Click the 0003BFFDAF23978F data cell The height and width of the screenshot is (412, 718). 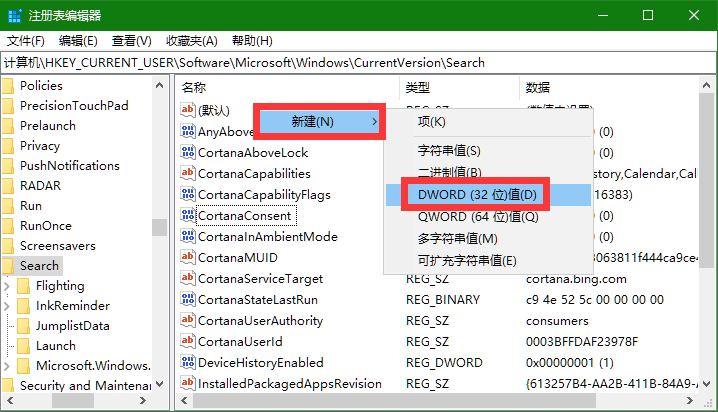pos(582,342)
